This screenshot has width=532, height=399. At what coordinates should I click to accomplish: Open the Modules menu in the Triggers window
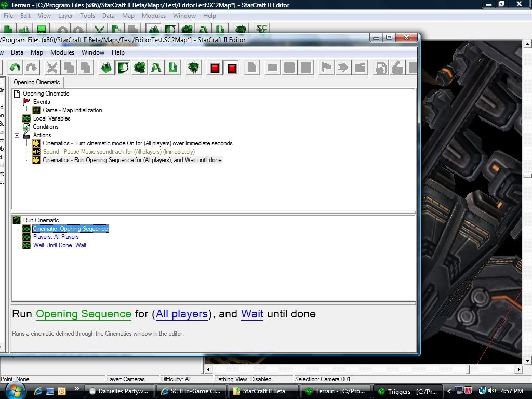(62, 52)
